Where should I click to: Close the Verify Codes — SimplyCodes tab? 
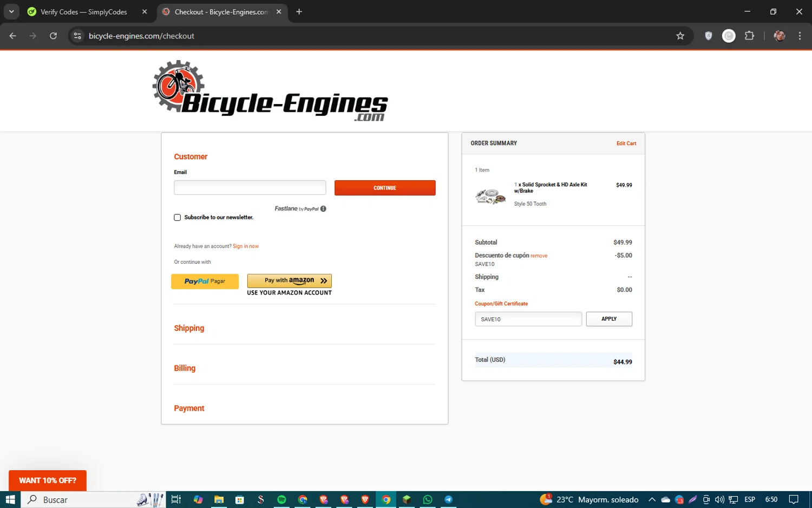click(x=145, y=11)
